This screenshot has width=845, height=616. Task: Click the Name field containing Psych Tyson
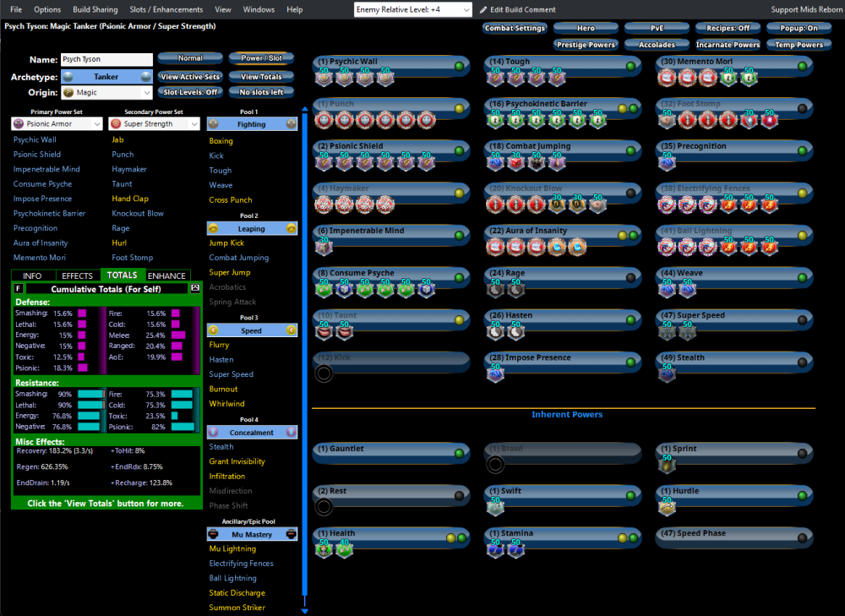[x=106, y=60]
